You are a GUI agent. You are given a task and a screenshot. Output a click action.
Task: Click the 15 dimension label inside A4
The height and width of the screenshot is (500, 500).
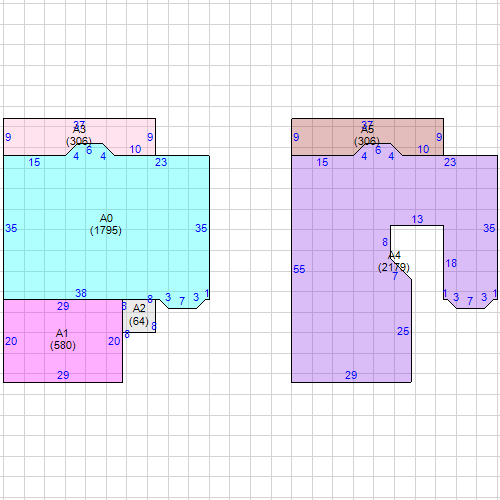322,162
